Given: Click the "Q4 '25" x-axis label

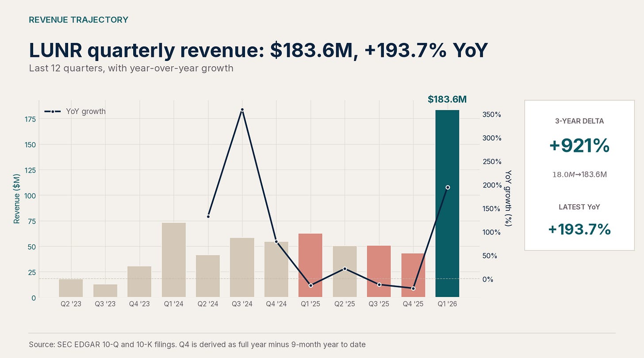Looking at the screenshot, I should coord(413,305).
